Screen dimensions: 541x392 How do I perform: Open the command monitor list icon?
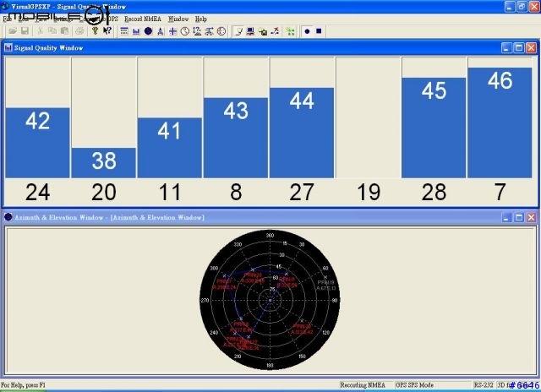pos(124,31)
